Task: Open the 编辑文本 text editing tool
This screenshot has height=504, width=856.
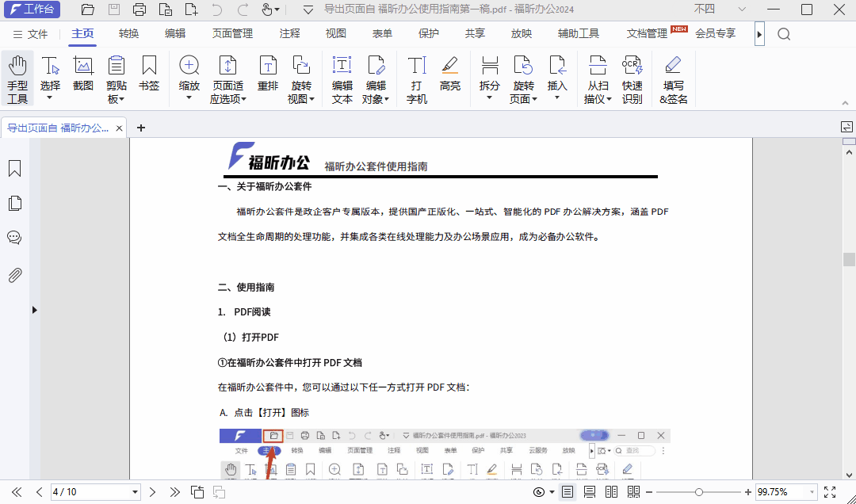Action: 342,78
